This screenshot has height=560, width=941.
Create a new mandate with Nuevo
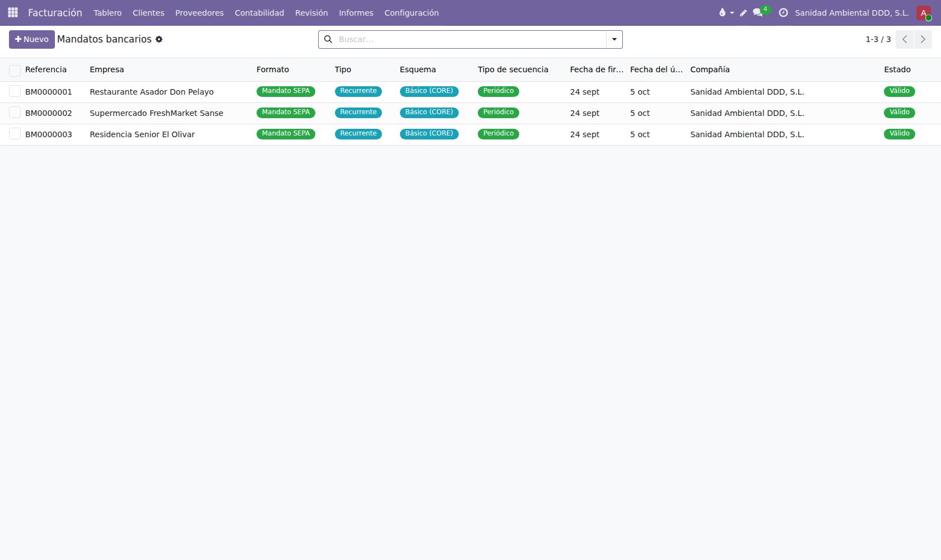(x=32, y=39)
